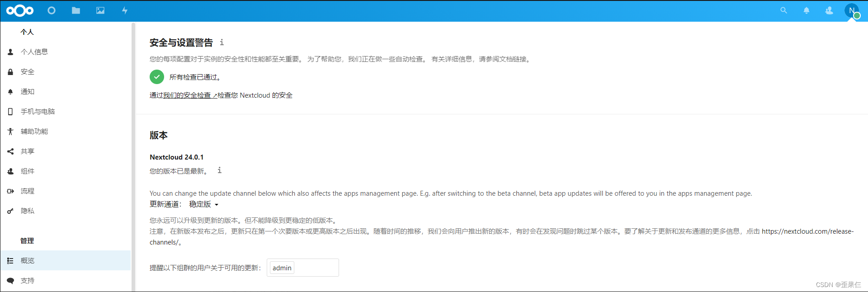
Task: Click the 您的版本已是最新 text
Action: pos(180,171)
